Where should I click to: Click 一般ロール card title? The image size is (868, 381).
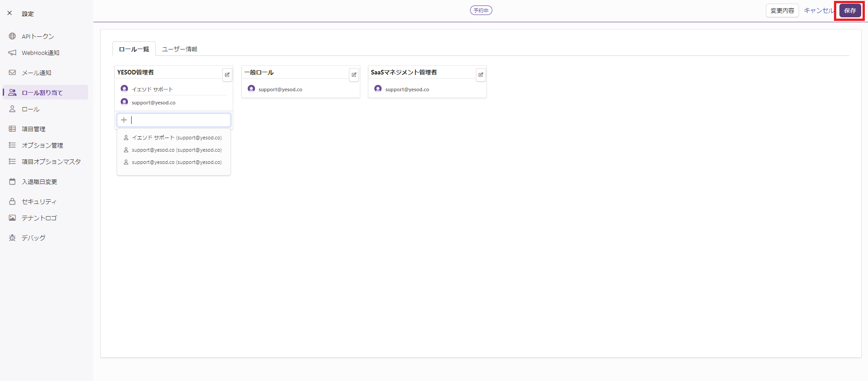(x=259, y=72)
